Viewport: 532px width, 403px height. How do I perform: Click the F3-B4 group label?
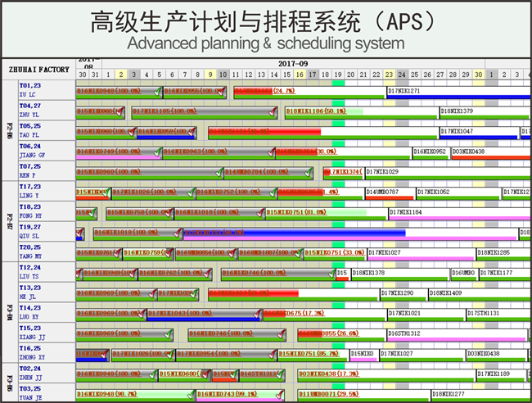(x=9, y=311)
